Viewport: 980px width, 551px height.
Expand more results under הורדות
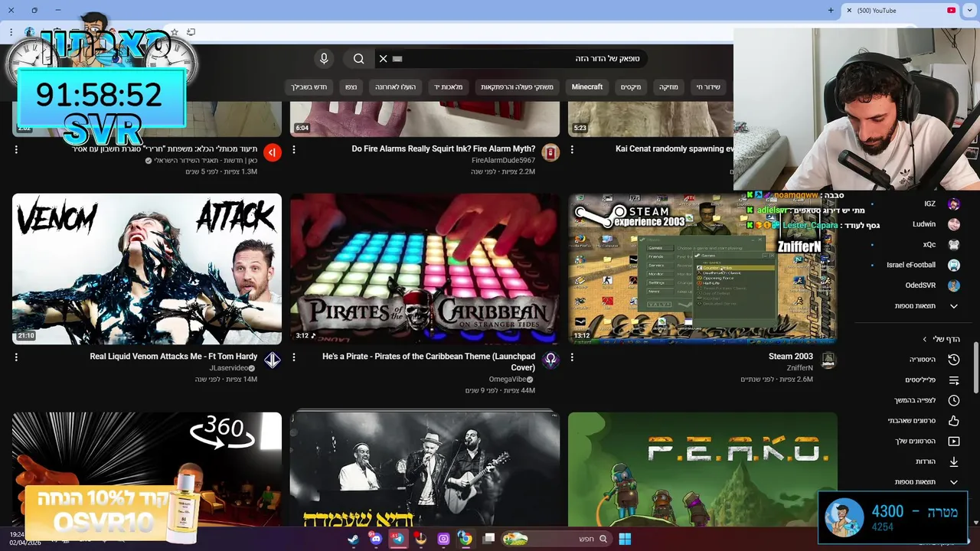pos(915,482)
